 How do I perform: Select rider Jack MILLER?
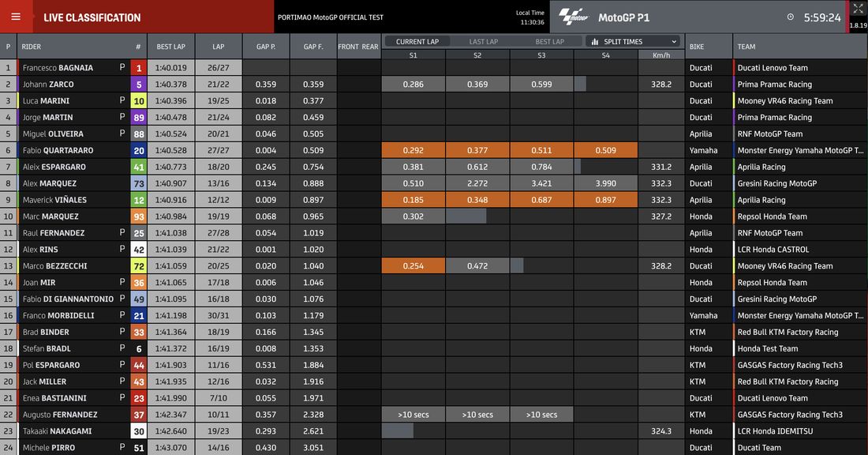click(x=44, y=382)
